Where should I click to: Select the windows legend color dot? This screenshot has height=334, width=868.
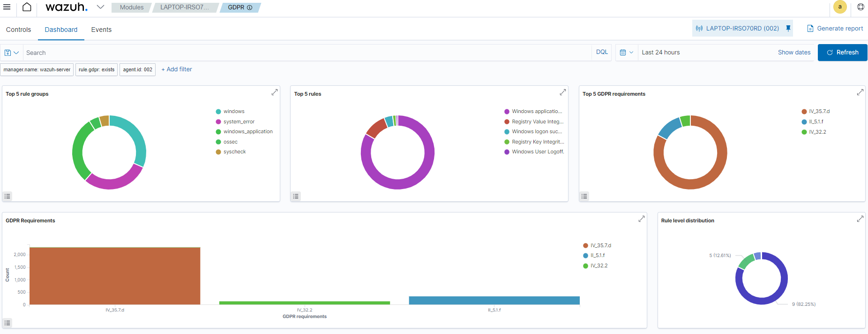(218, 112)
